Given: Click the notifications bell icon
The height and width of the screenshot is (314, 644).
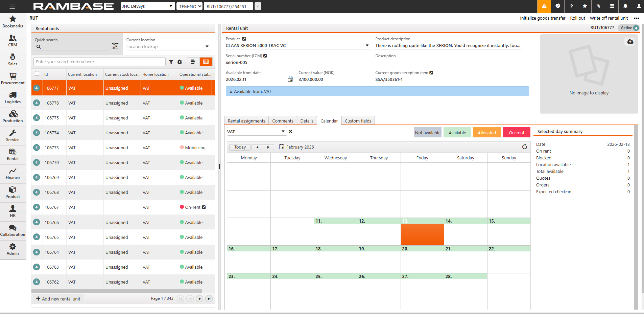Looking at the screenshot, I should pos(625,6).
